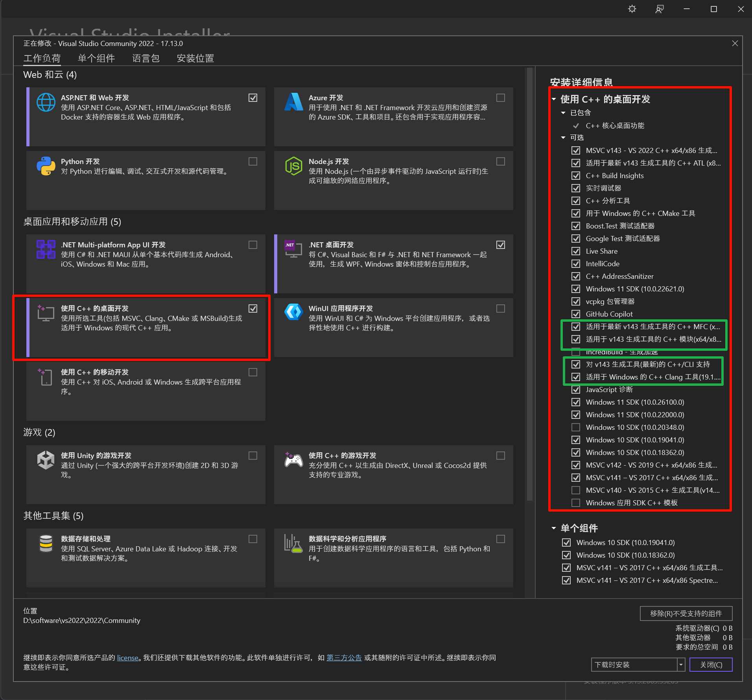
Task: Switch to the 单个组件 tab
Action: coord(96,58)
